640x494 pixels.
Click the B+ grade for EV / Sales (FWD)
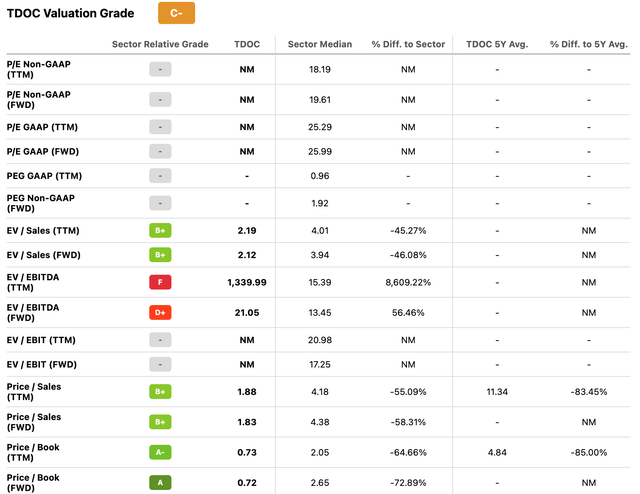click(160, 256)
